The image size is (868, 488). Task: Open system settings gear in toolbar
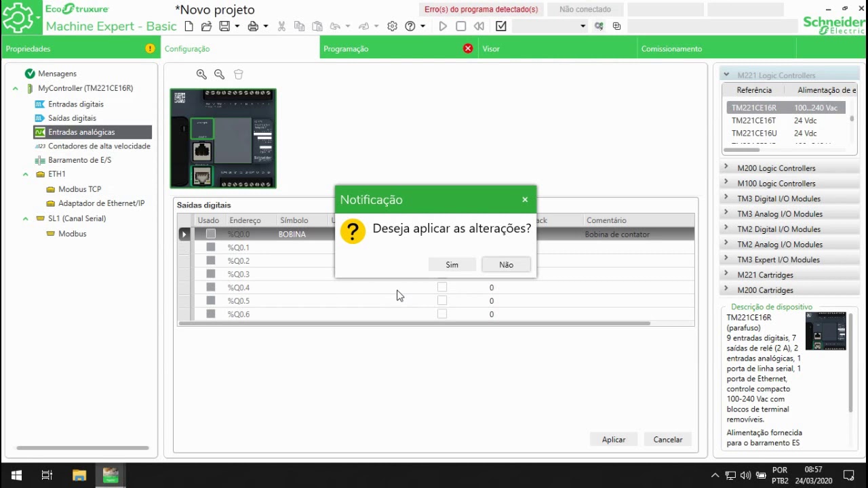coord(392,26)
